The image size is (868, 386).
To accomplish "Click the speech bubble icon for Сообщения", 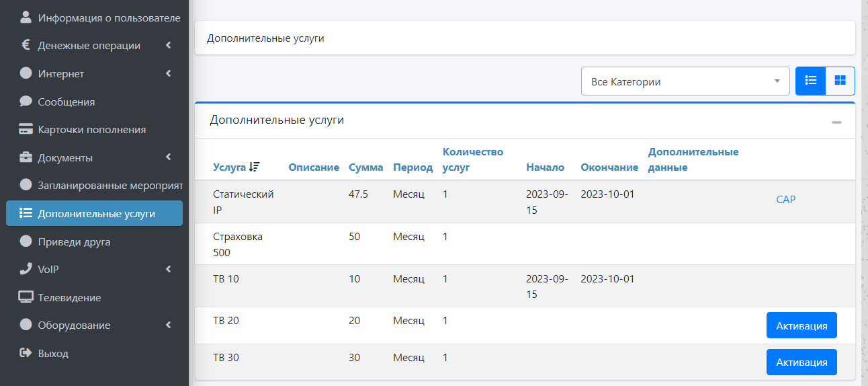I will point(26,102).
